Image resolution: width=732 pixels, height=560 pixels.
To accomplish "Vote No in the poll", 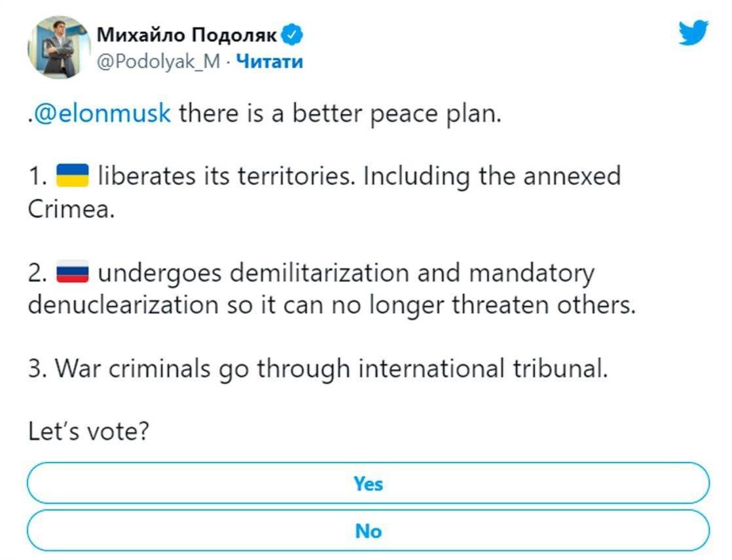I will point(369,531).
